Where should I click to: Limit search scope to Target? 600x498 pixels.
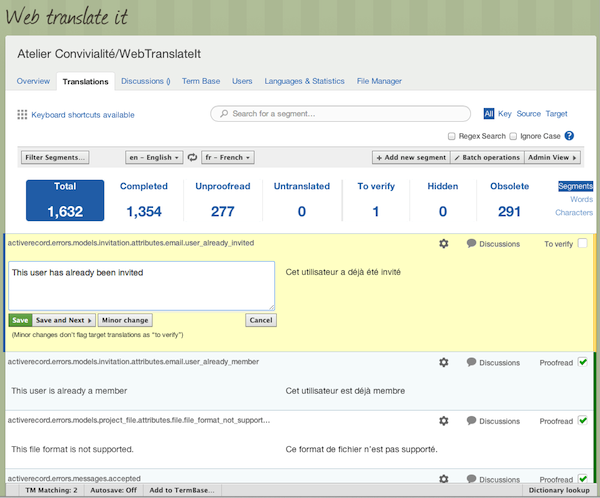pyautogui.click(x=556, y=114)
